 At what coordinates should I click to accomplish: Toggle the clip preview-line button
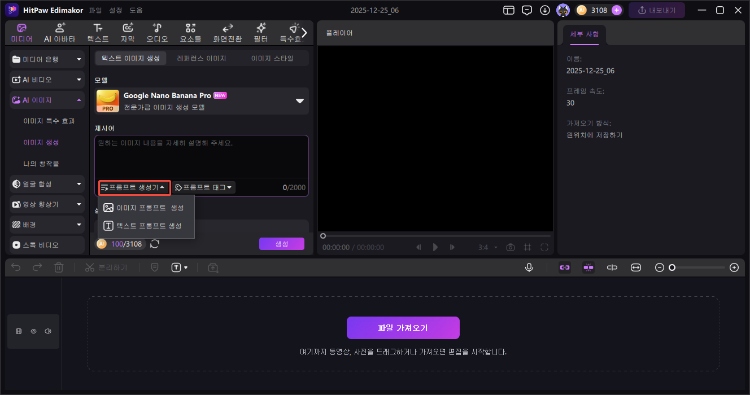(612, 267)
